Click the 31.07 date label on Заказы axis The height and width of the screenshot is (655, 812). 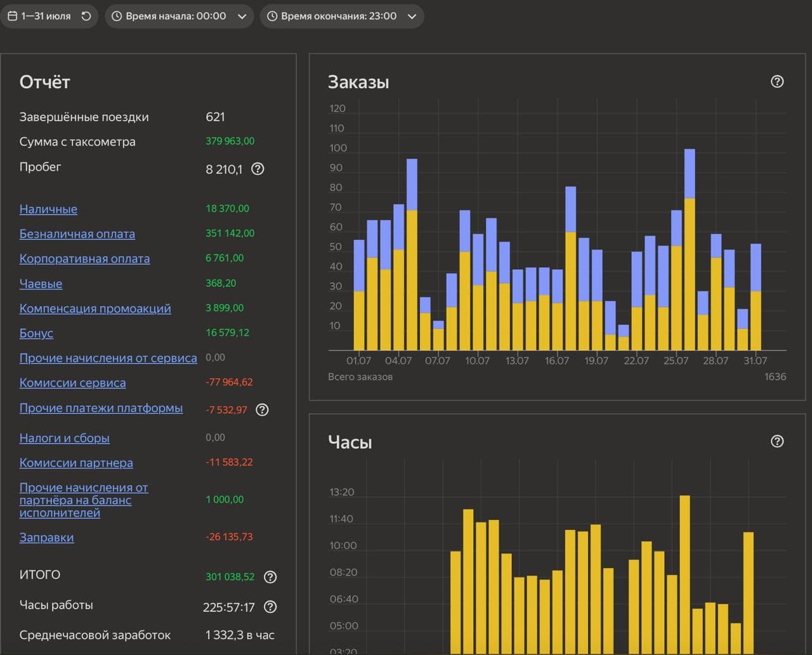(756, 361)
